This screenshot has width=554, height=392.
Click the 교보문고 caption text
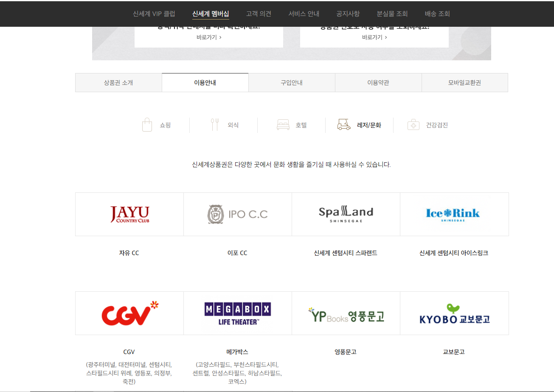point(454,352)
